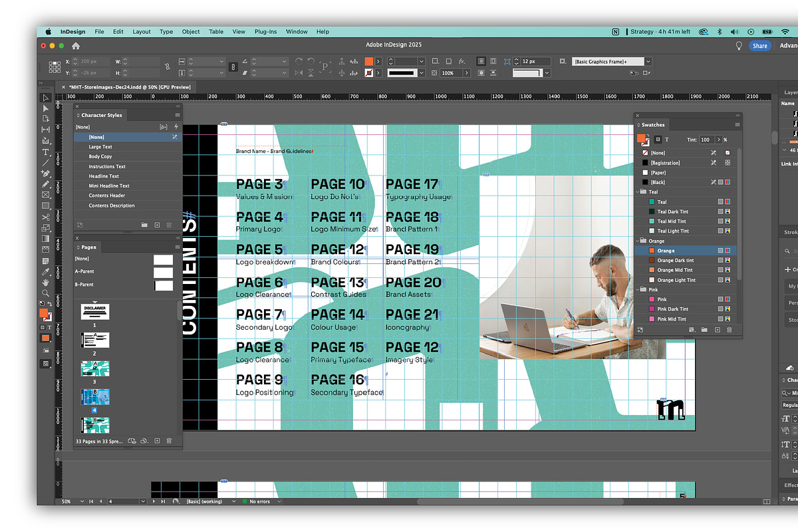Toggle formatting affects text T in Swatches
This screenshot has height=532, width=798.
pyautogui.click(x=667, y=140)
